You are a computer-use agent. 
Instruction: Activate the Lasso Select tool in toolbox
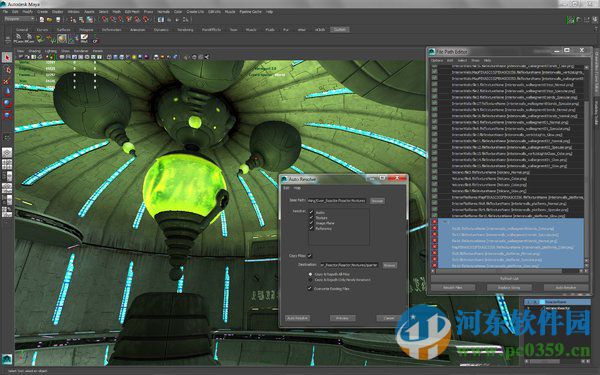coord(7,69)
